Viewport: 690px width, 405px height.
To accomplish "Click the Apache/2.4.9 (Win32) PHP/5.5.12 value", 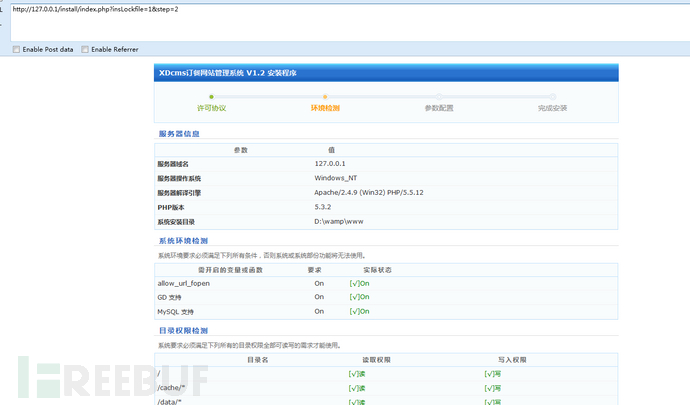I will 369,192.
